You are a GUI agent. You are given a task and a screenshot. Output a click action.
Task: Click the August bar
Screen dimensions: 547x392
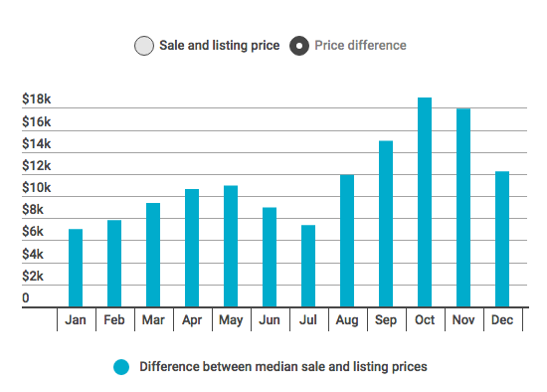pos(347,241)
